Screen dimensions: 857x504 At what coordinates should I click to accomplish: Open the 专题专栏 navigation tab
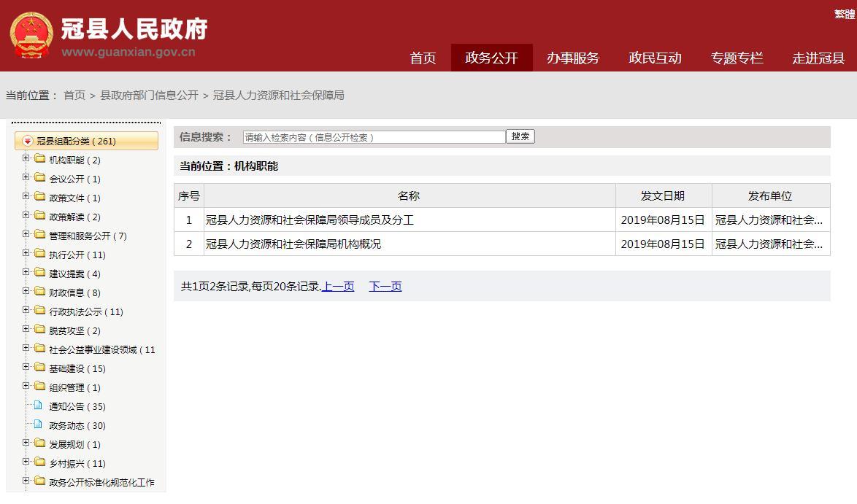pyautogui.click(x=737, y=58)
